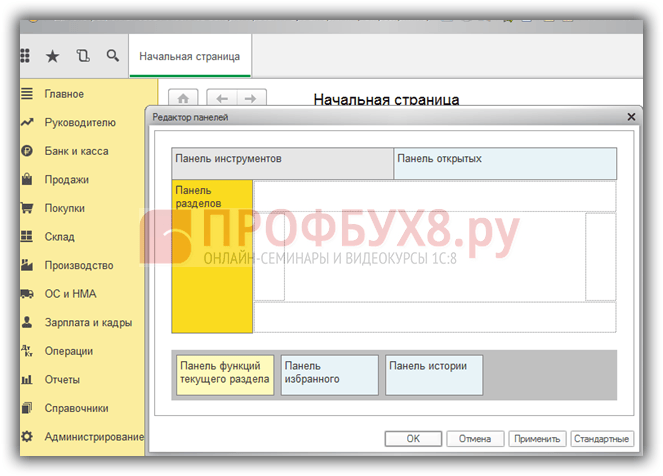Screen dimensions: 663x476
Task: Open the Главное section
Action: tap(64, 93)
